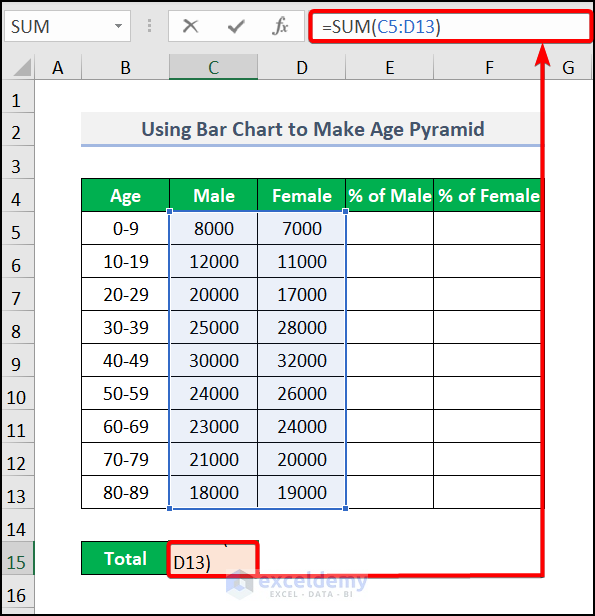The height and width of the screenshot is (616, 595).
Task: Click Male value '8000'
Action: pos(214,228)
